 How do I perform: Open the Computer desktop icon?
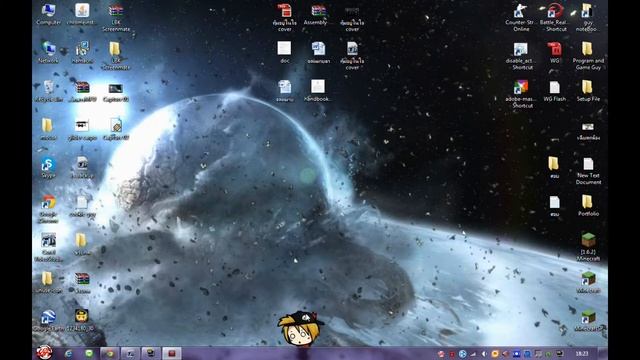[49, 14]
